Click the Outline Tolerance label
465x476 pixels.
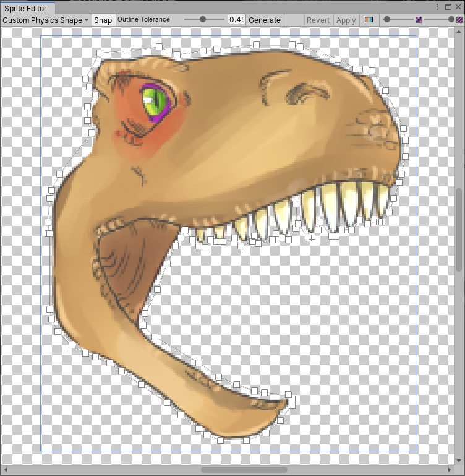pyautogui.click(x=143, y=20)
